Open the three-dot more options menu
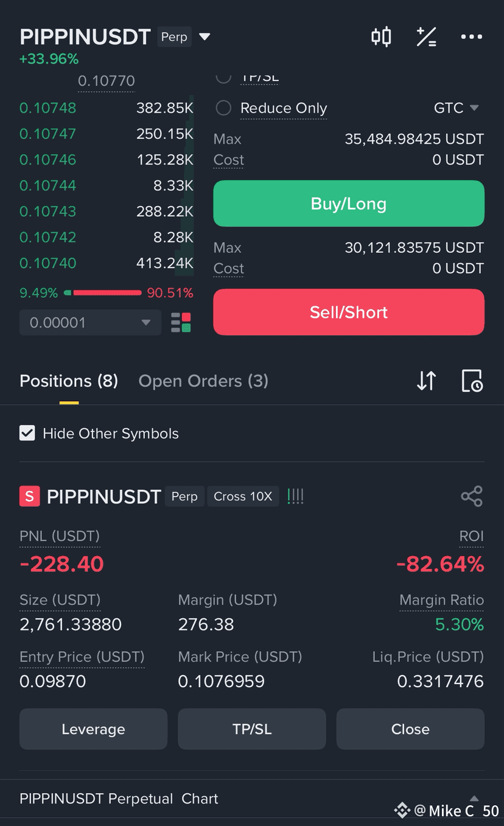504x826 pixels. tap(471, 37)
